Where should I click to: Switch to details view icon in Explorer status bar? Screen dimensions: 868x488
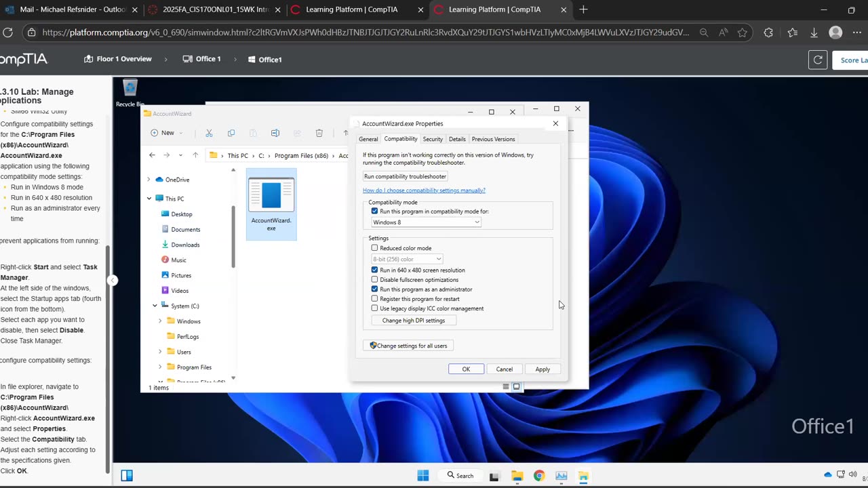pyautogui.click(x=506, y=386)
